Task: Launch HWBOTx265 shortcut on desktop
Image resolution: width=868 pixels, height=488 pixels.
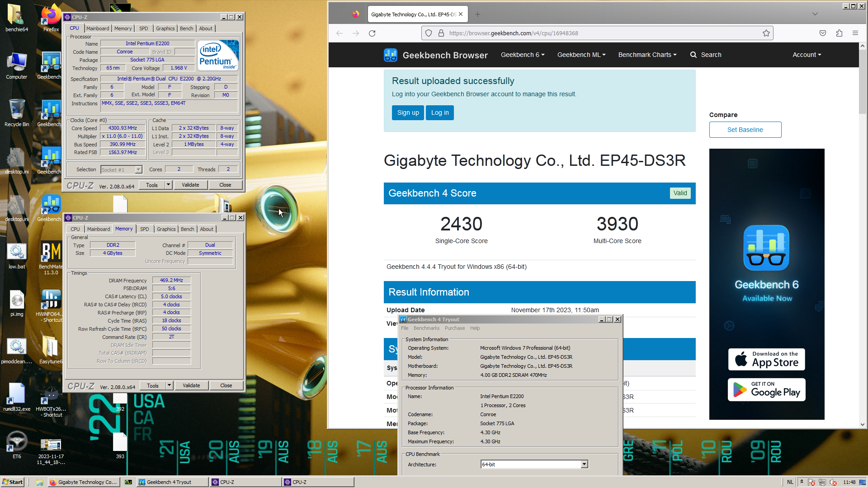Action: point(51,401)
